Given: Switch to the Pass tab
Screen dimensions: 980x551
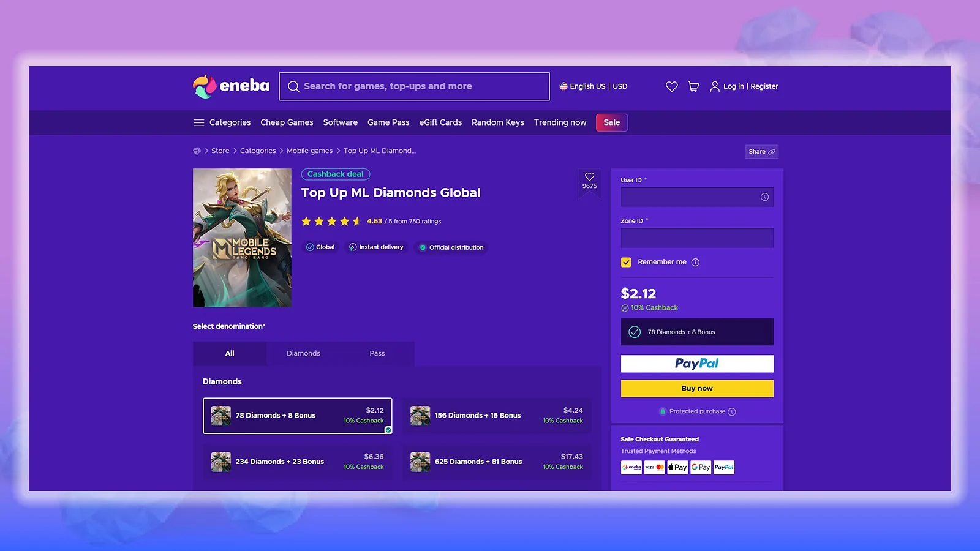Looking at the screenshot, I should 377,353.
